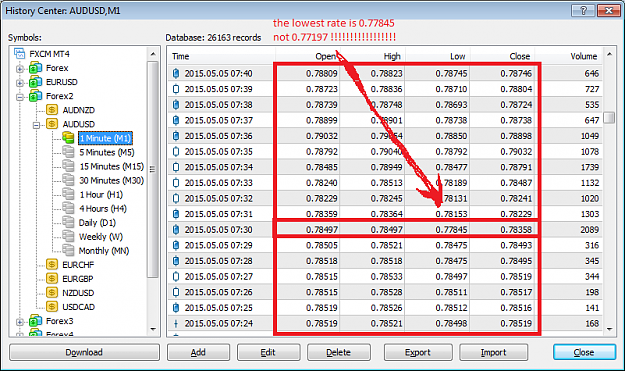The image size is (625, 371).
Task: Collapse the AUDUSD symbol node
Action: coord(36,125)
